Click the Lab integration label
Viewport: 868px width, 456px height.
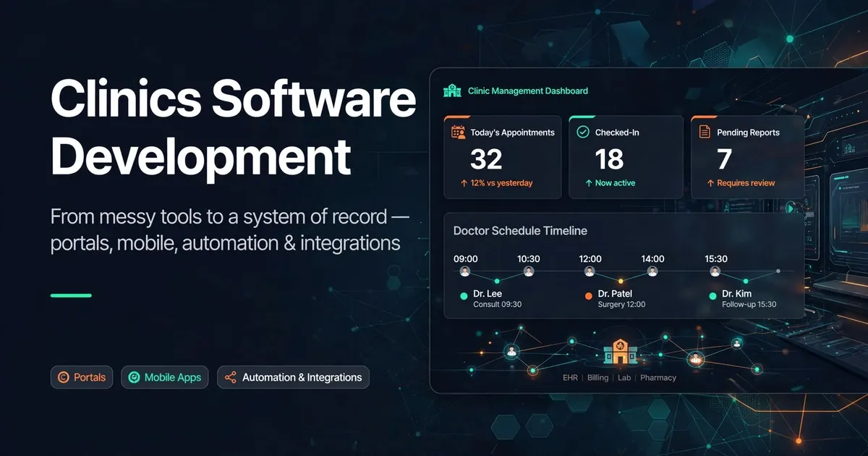(624, 378)
